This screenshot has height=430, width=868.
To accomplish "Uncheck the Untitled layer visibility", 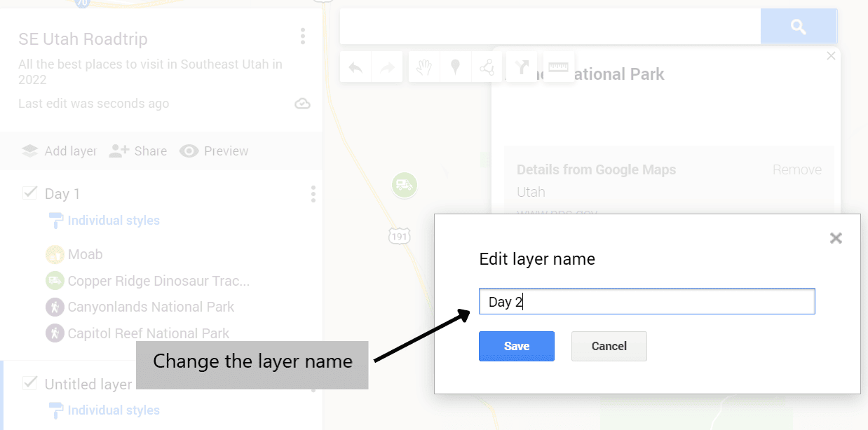I will (x=29, y=383).
